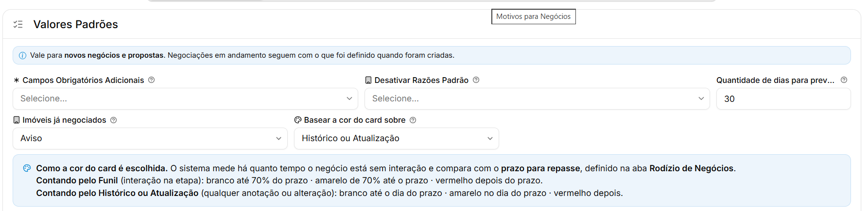
Task: Click the Quantidade de dias para prev label
Action: (775, 80)
